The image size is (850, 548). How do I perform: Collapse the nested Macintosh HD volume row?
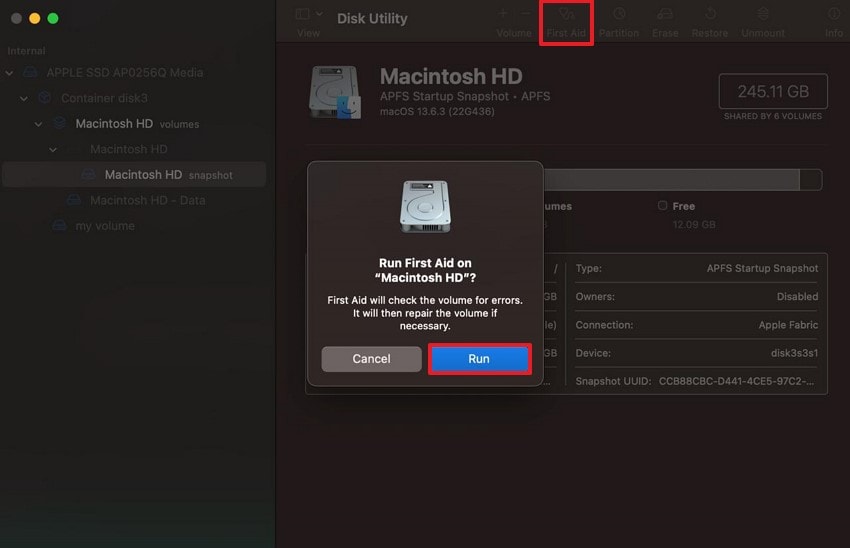click(53, 149)
